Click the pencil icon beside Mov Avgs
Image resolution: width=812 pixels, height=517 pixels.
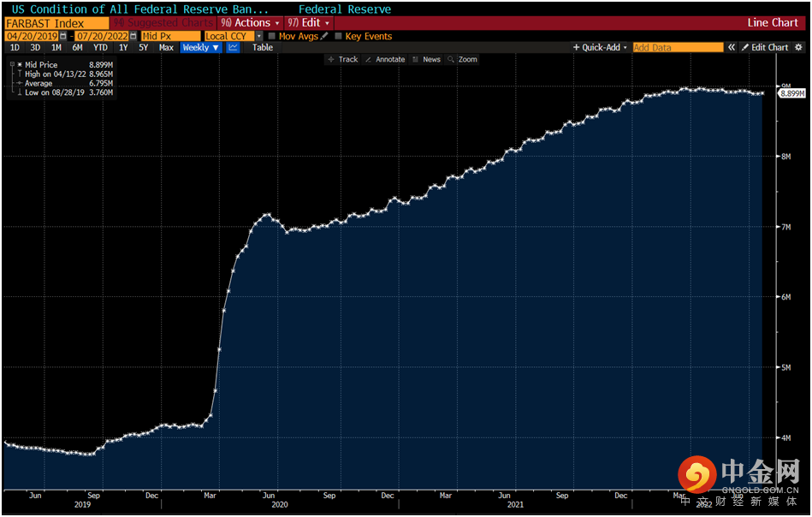click(x=324, y=36)
